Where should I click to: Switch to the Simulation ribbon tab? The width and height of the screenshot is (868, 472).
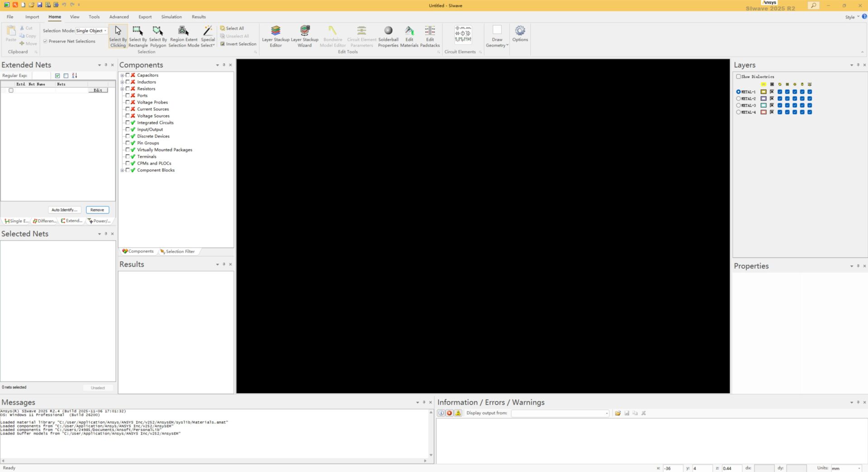click(171, 17)
